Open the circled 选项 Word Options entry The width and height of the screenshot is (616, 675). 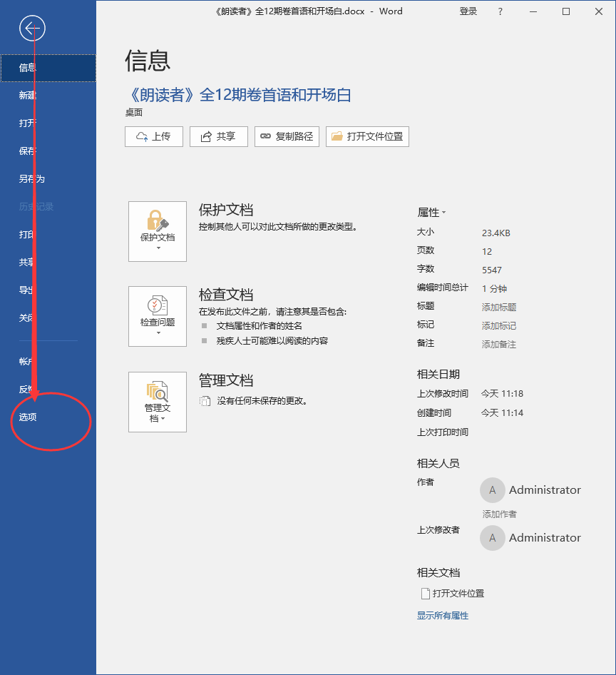pyautogui.click(x=26, y=417)
